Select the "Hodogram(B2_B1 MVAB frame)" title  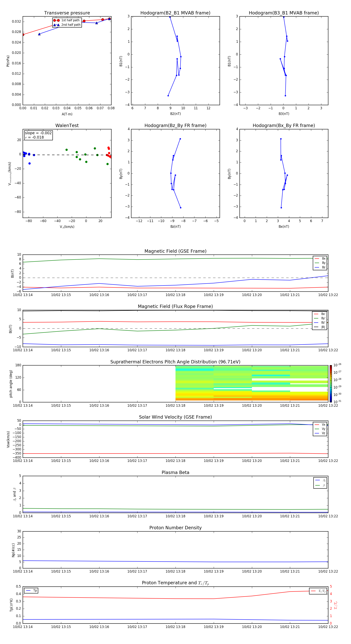click(175, 13)
